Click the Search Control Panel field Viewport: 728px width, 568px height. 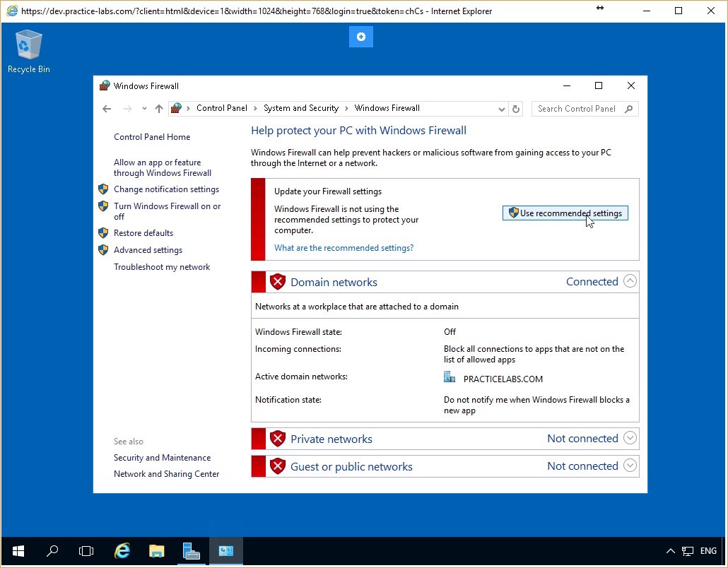580,109
